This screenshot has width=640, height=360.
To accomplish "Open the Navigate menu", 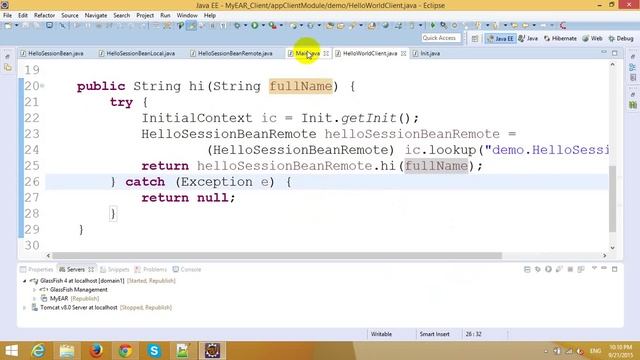I will tap(96, 16).
